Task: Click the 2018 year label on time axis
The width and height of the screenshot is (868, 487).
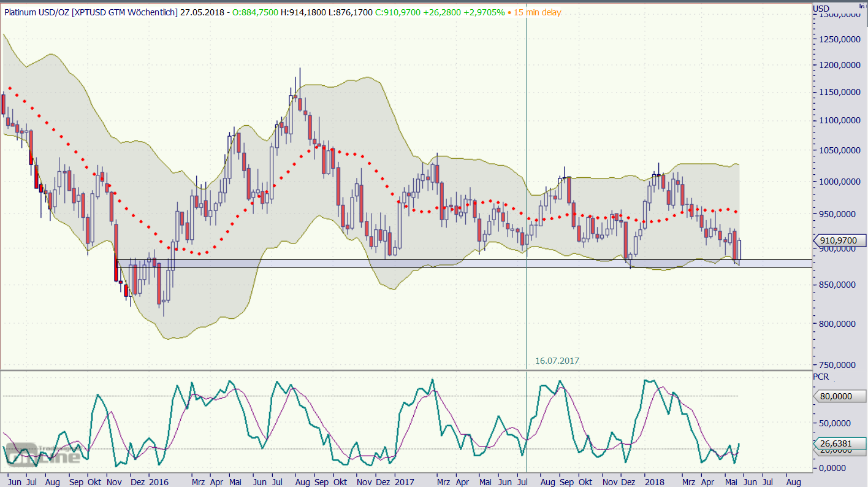Action: pyautogui.click(x=656, y=482)
